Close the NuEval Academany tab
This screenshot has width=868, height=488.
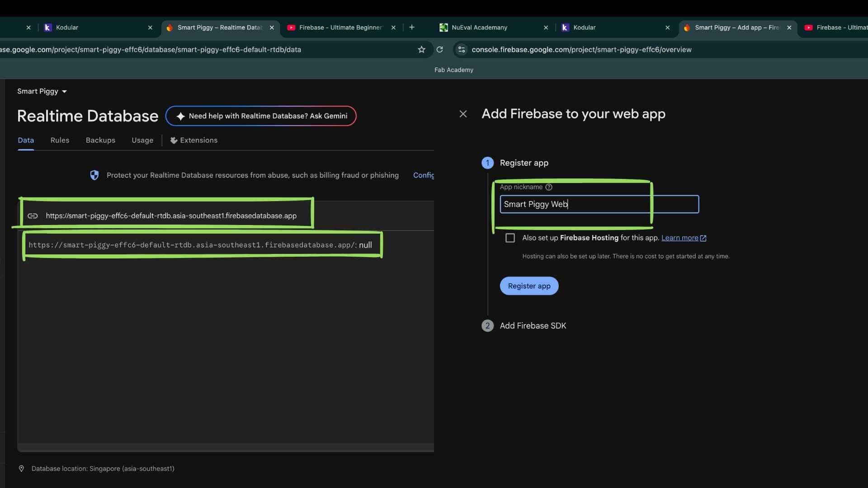[546, 28]
